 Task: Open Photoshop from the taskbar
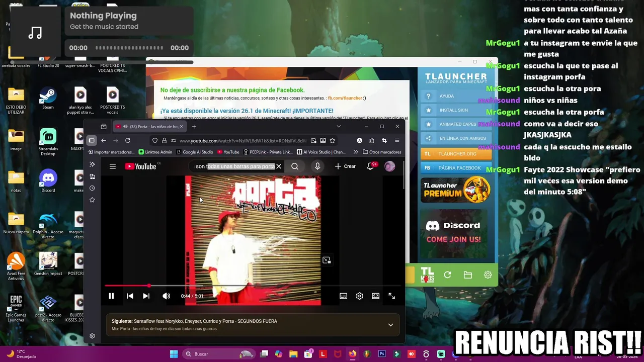(x=382, y=354)
